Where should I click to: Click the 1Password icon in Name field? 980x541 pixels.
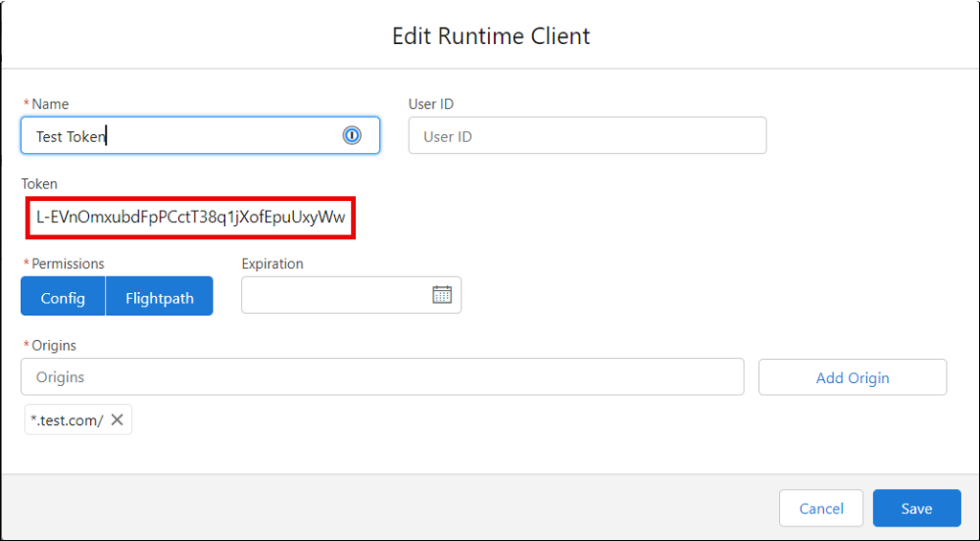pos(352,135)
